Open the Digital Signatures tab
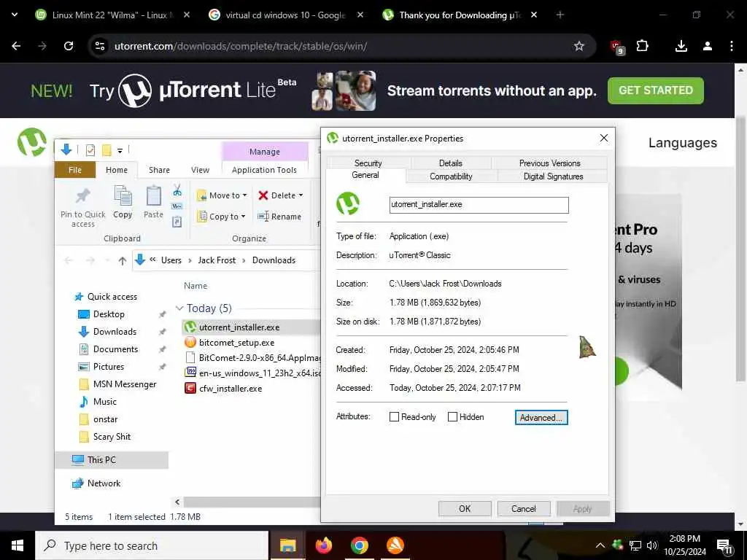 click(x=553, y=176)
